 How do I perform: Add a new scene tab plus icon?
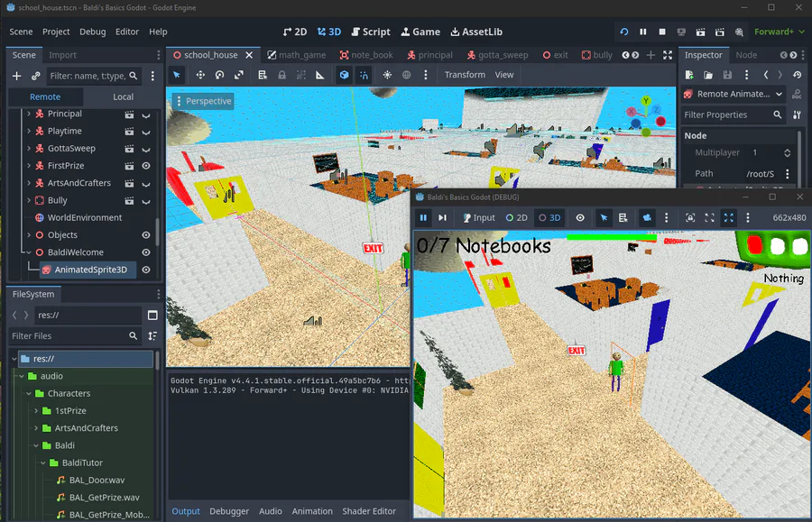click(x=651, y=55)
